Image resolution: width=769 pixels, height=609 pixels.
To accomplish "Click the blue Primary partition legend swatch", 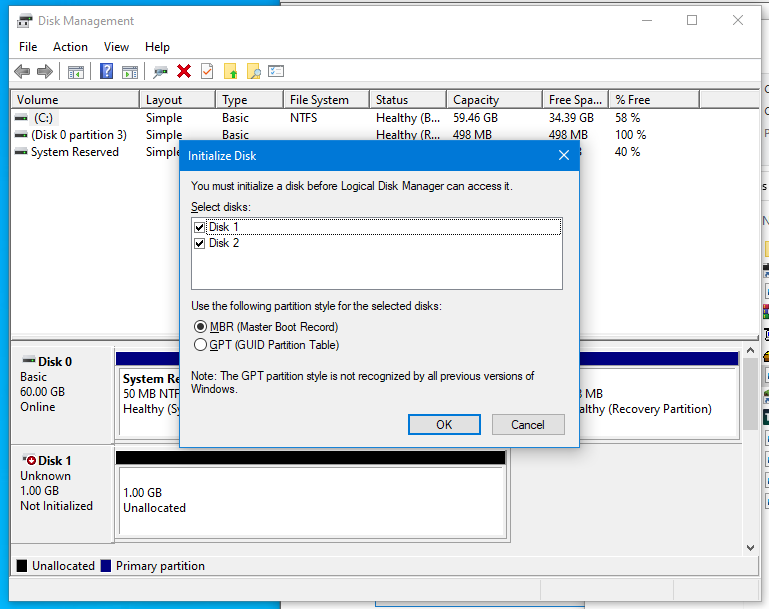I will pyautogui.click(x=105, y=566).
